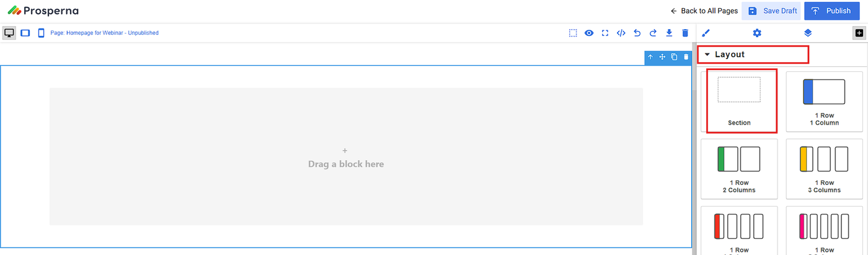Go back to All Pages
The image size is (868, 255).
(704, 11)
